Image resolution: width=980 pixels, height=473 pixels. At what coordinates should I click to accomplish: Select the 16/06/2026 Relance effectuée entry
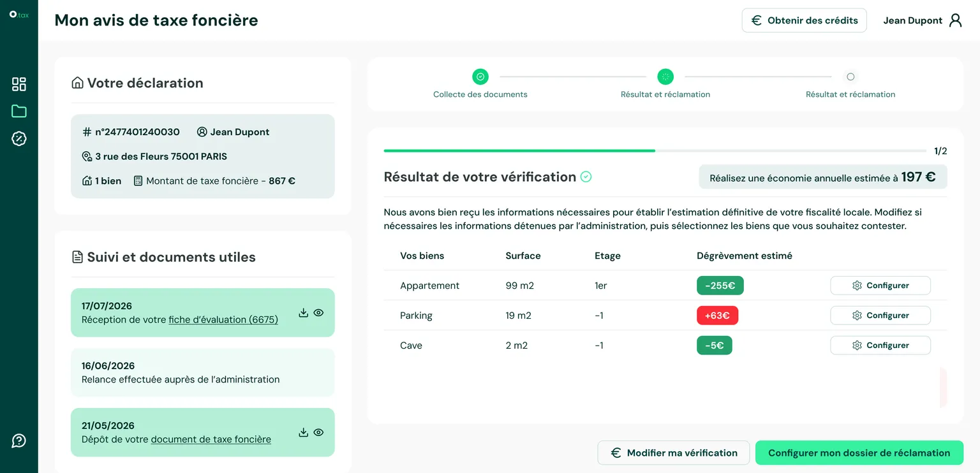pyautogui.click(x=203, y=372)
